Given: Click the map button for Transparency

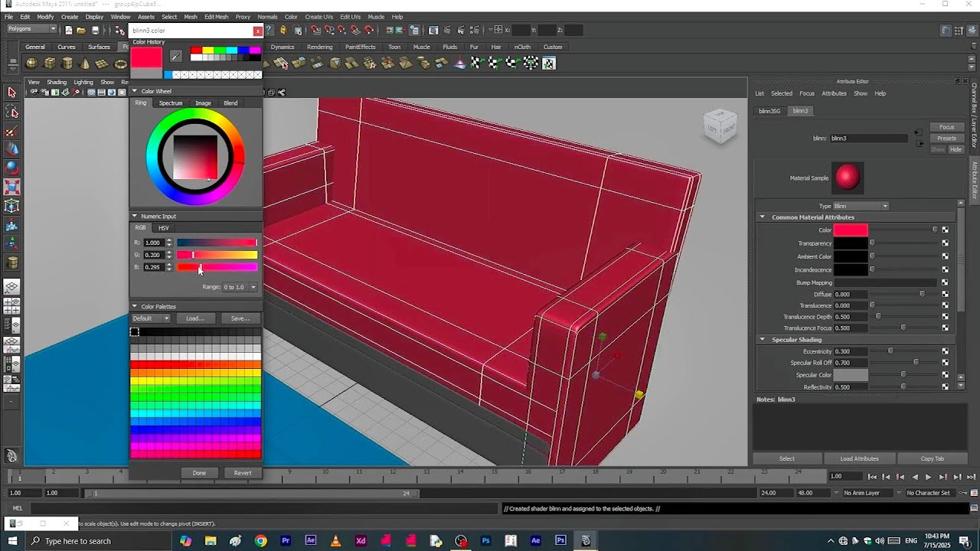Looking at the screenshot, I should point(946,243).
